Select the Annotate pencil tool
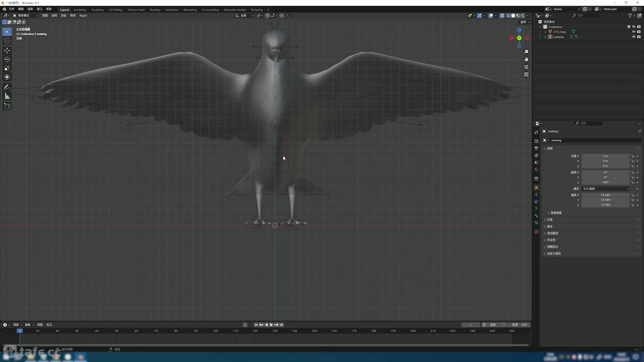644x362 pixels. 7,87
